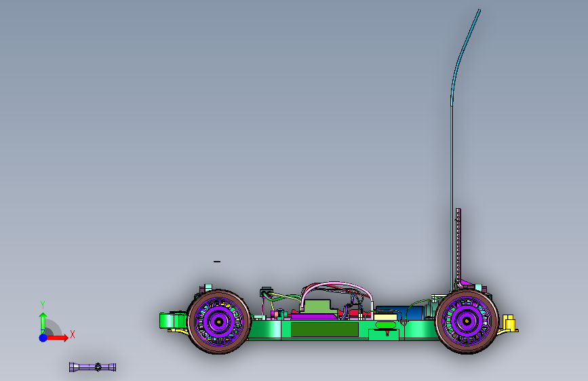Select the left wheel hub of the car
The height and width of the screenshot is (381, 588).
coord(218,321)
